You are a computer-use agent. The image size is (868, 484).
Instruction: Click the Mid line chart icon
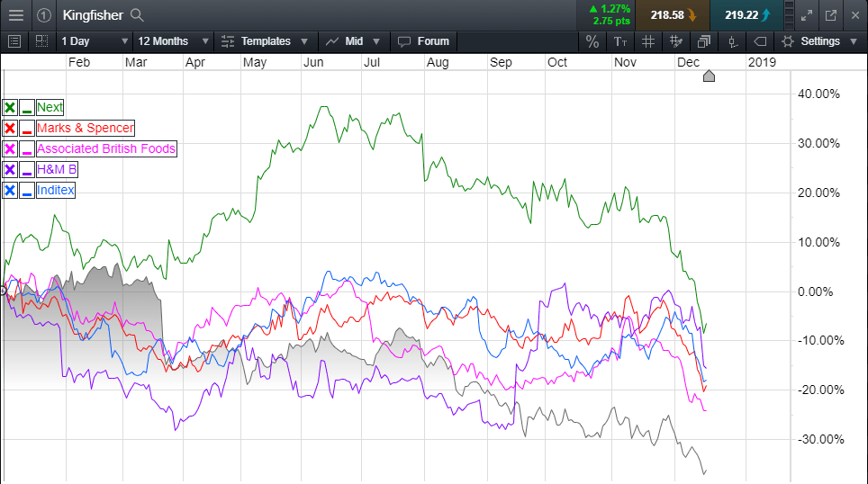pos(332,41)
